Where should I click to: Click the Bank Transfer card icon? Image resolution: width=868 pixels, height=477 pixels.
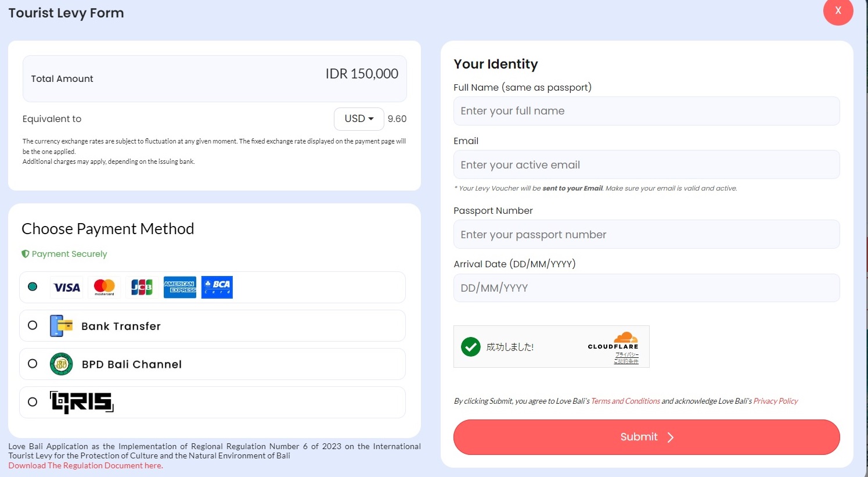click(62, 326)
